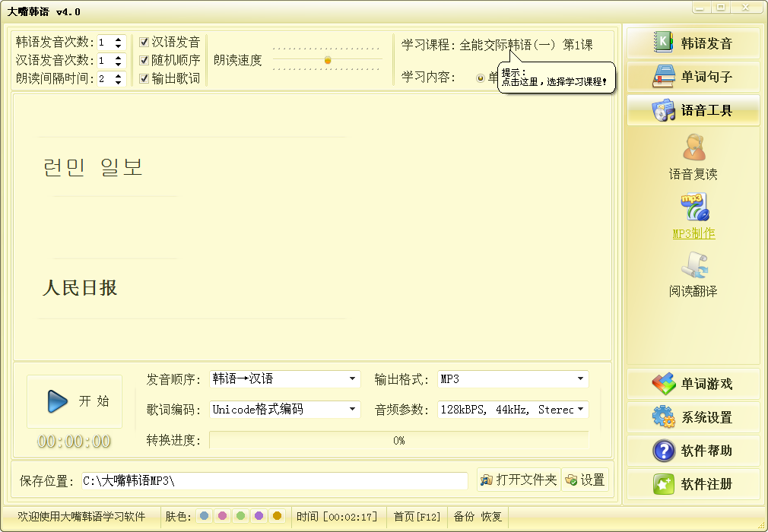Click the Chinese text 人民日报
768x532 pixels.
click(80, 288)
